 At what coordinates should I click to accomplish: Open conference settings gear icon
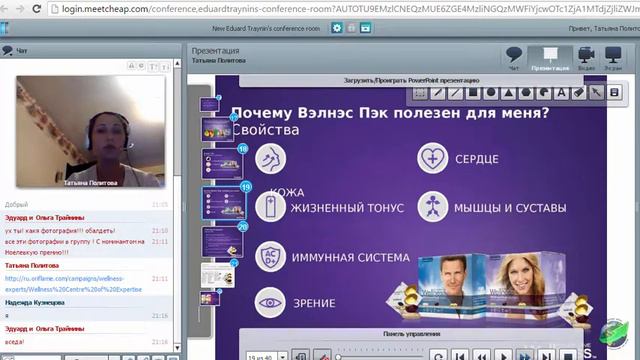pos(337,28)
